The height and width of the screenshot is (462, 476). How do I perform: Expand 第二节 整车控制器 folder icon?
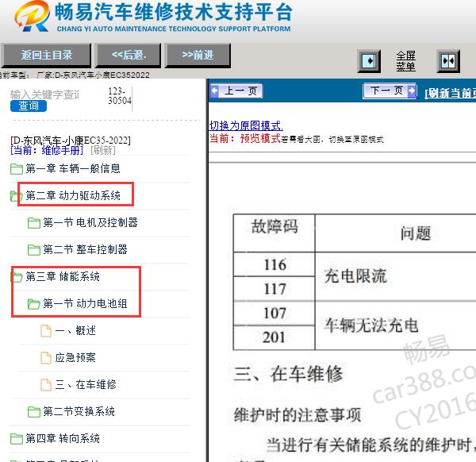(x=33, y=250)
